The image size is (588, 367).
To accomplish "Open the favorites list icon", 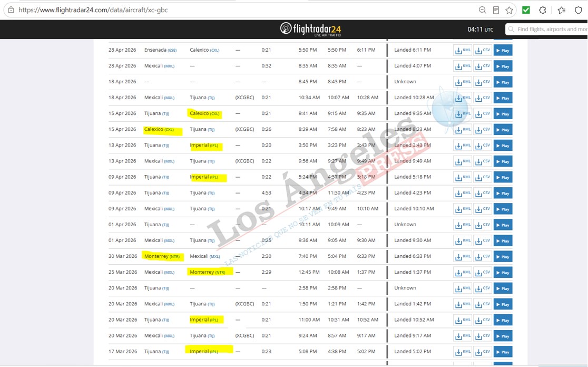I will tap(561, 10).
